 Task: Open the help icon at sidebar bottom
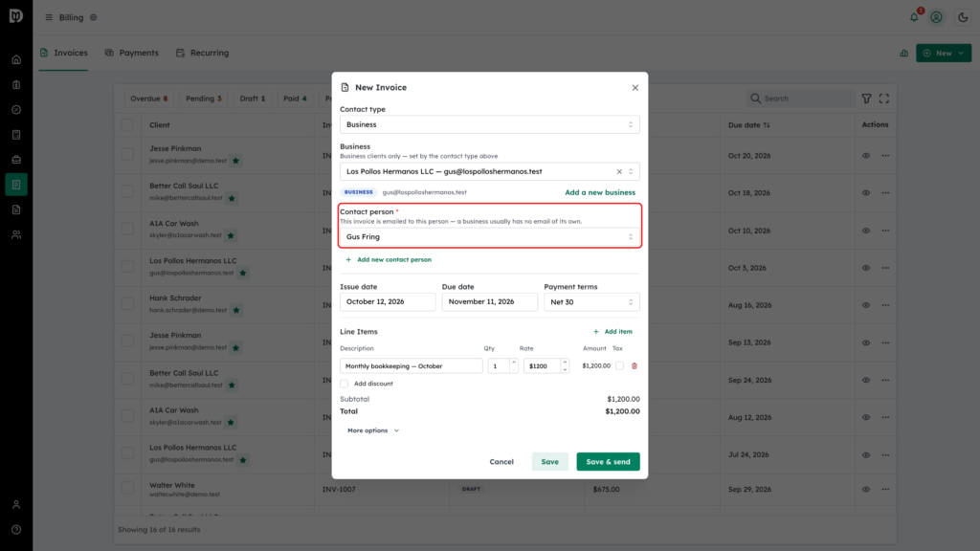pyautogui.click(x=16, y=530)
